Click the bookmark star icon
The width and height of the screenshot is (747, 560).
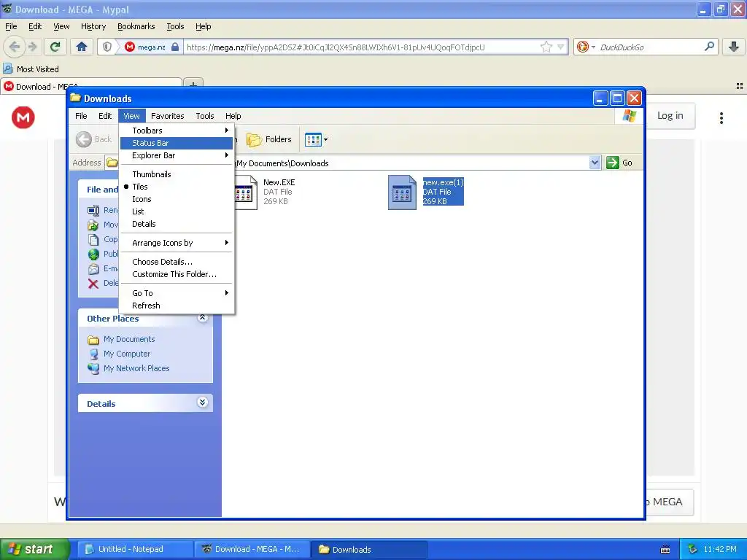[x=546, y=47]
